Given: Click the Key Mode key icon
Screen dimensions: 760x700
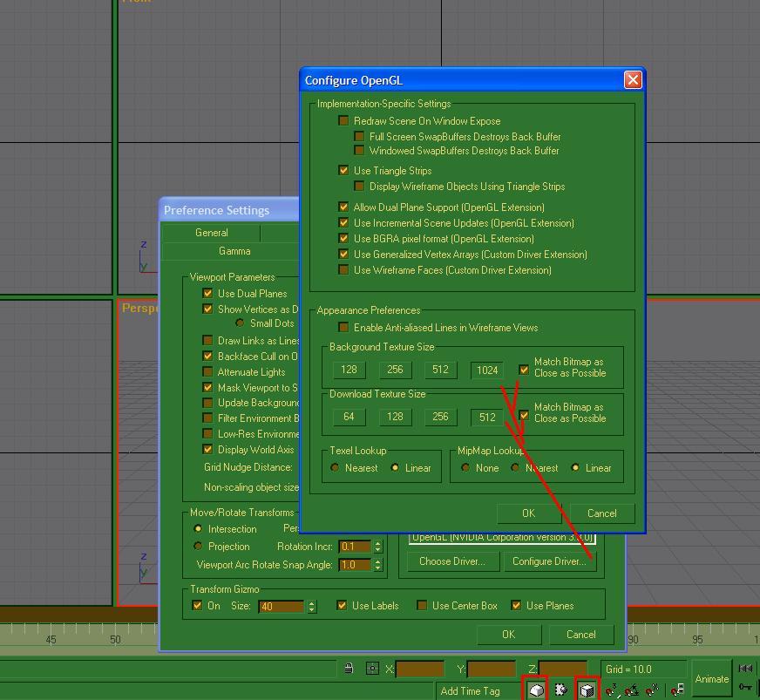Looking at the screenshot, I should tap(745, 689).
